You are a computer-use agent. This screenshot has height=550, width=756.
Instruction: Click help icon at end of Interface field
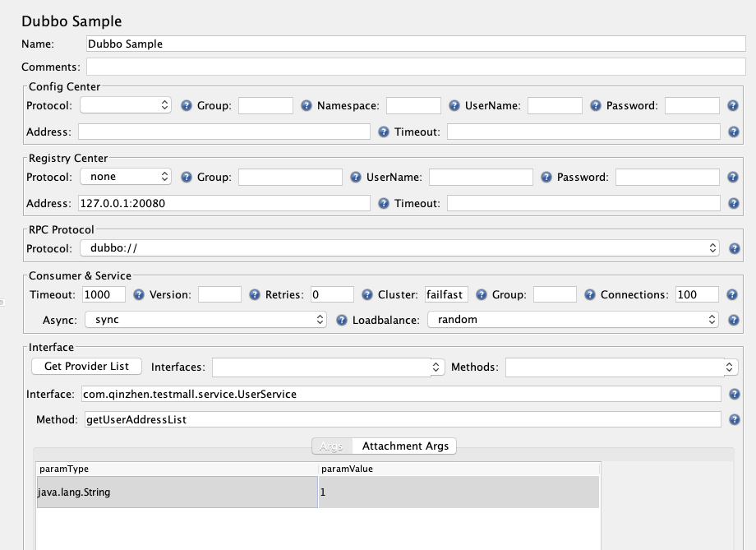[x=734, y=394]
